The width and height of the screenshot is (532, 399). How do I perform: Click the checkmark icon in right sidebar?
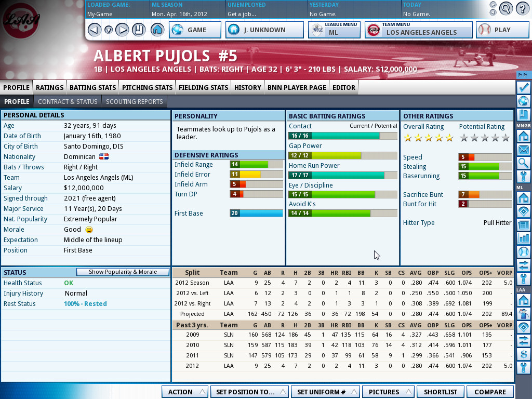click(524, 87)
